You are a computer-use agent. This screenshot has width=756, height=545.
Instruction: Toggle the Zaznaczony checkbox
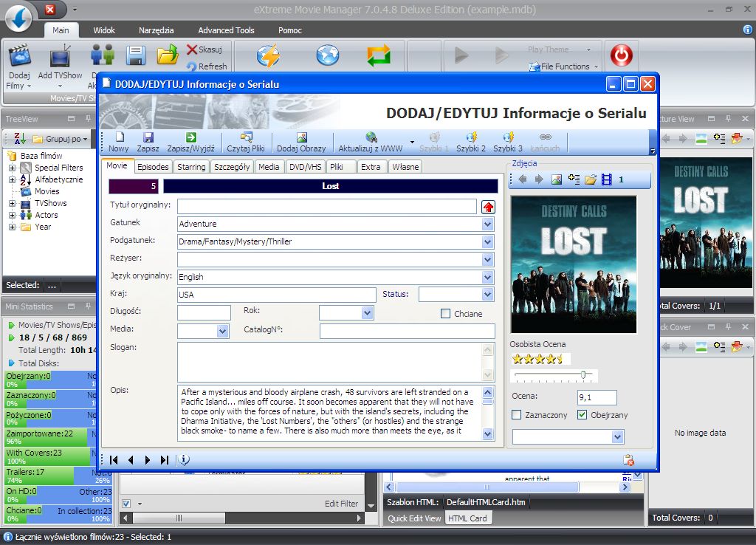[516, 415]
